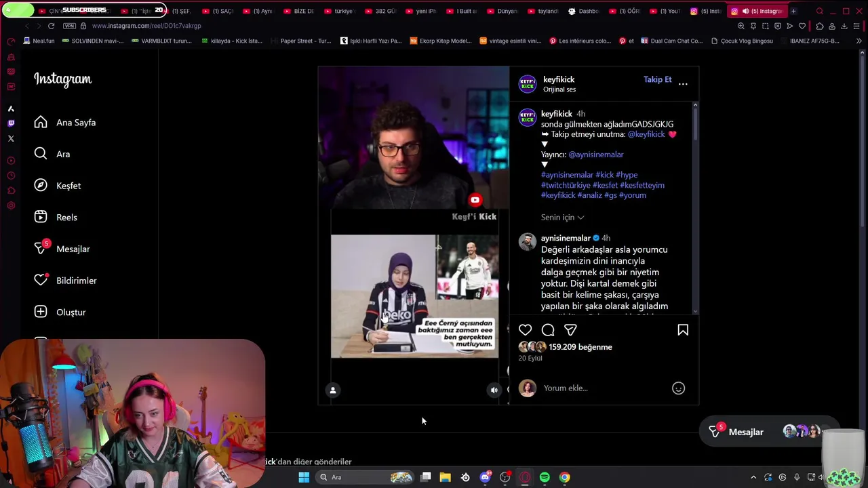Viewport: 868px width, 488px height.
Task: Reload the page in browser toolbar
Action: click(51, 26)
